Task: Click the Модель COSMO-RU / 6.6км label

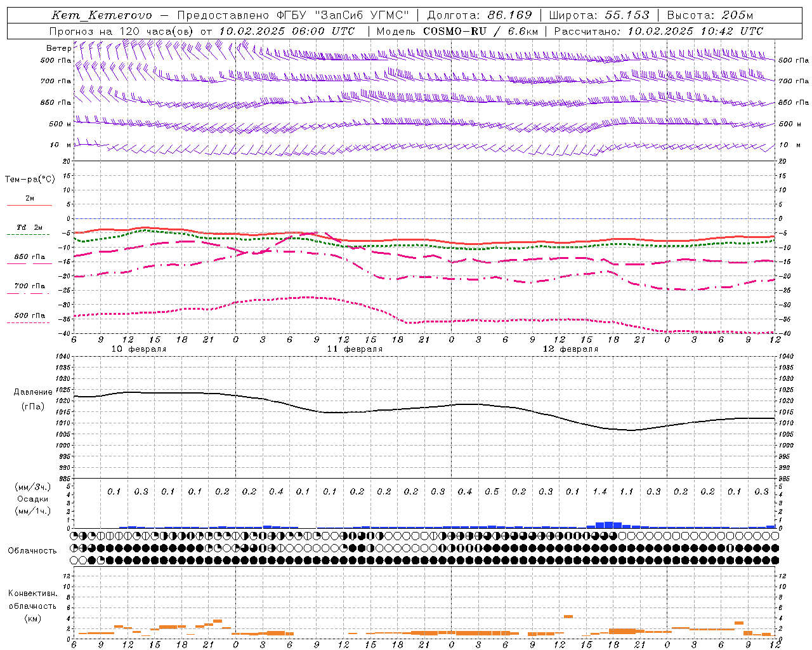Action: [x=457, y=31]
